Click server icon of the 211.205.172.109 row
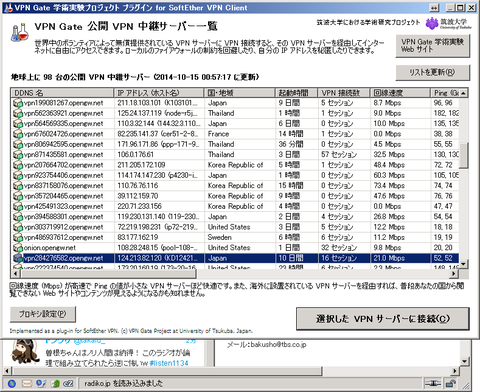 click(18, 165)
